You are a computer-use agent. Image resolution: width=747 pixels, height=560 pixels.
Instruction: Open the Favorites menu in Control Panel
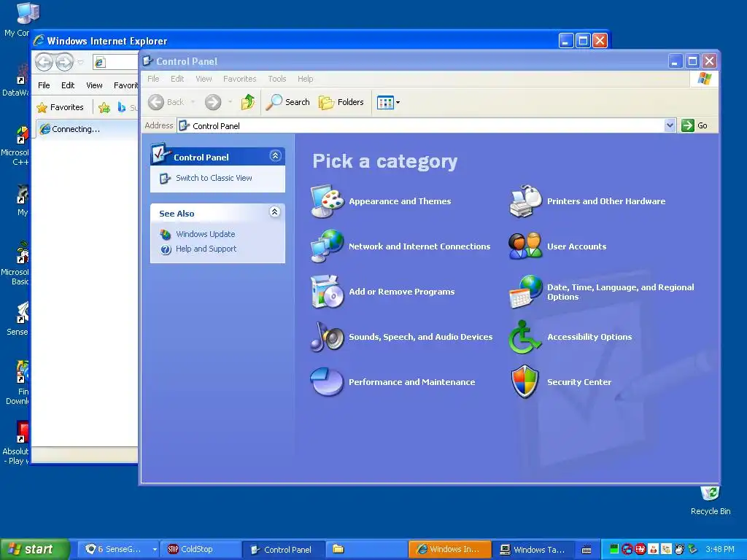click(239, 79)
